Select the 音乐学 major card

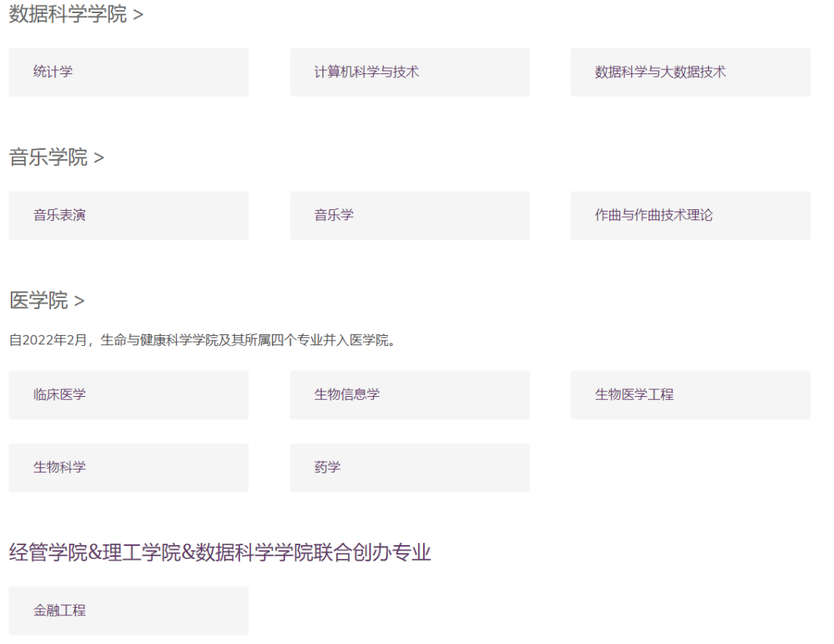[x=409, y=215]
